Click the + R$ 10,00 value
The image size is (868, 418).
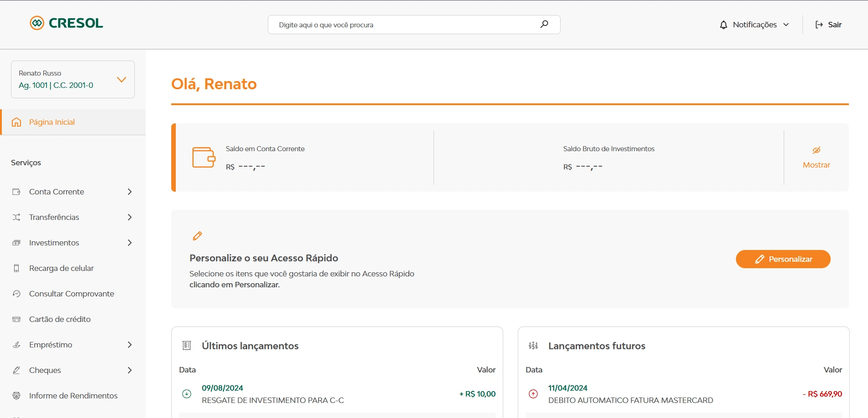[x=477, y=394]
